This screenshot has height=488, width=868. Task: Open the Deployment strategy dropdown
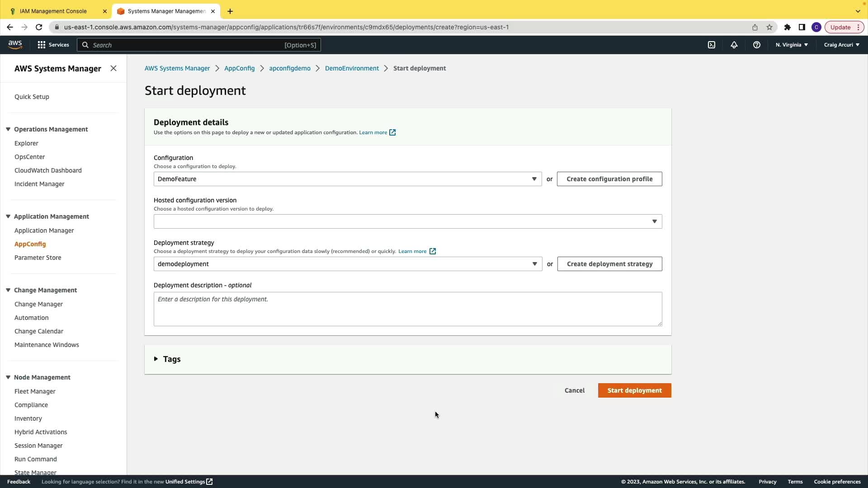point(347,264)
